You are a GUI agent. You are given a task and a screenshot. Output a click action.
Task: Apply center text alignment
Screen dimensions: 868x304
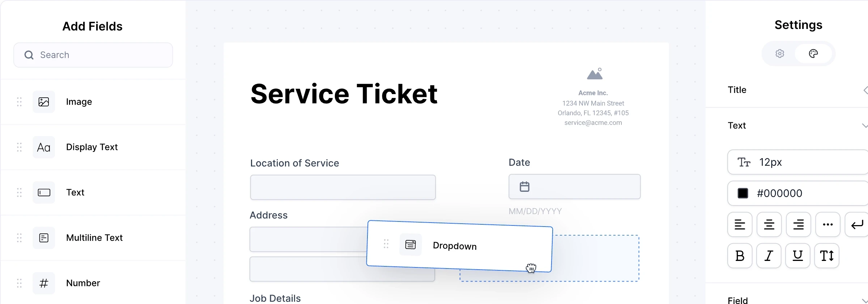tap(769, 224)
